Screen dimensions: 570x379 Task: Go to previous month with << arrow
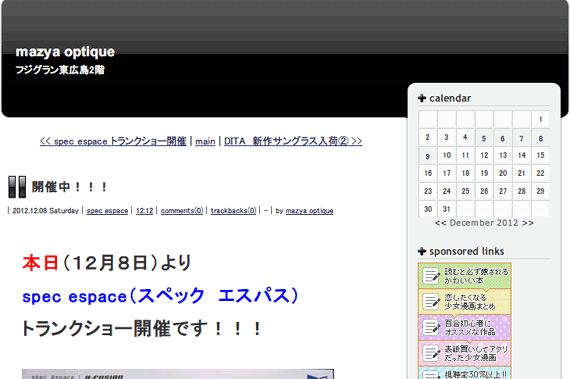[440, 223]
